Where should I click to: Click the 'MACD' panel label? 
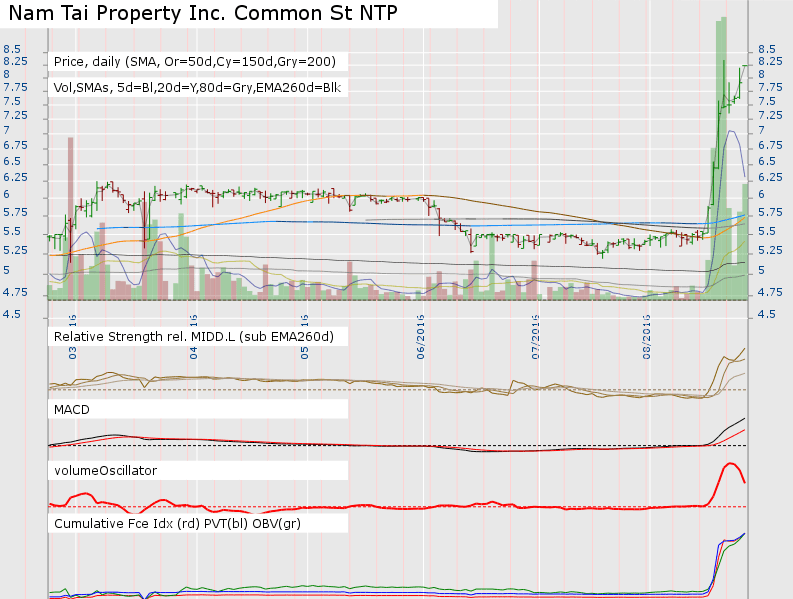point(71,409)
